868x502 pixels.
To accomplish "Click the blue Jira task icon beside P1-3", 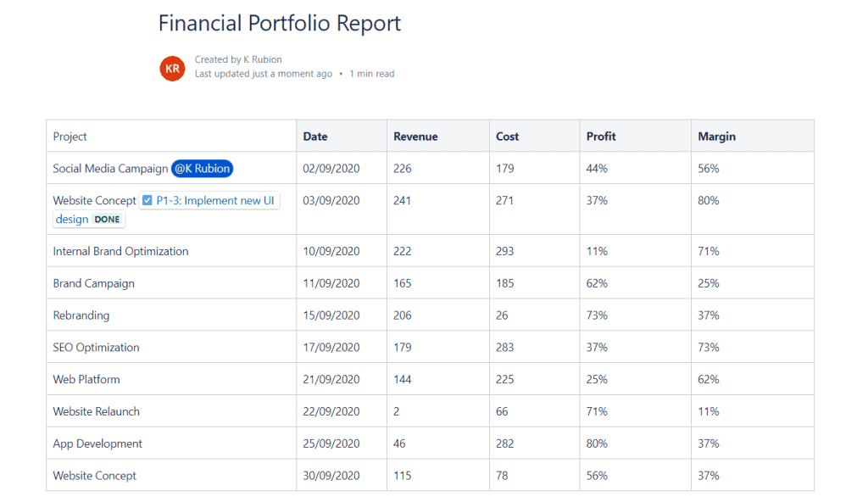I will pos(147,201).
